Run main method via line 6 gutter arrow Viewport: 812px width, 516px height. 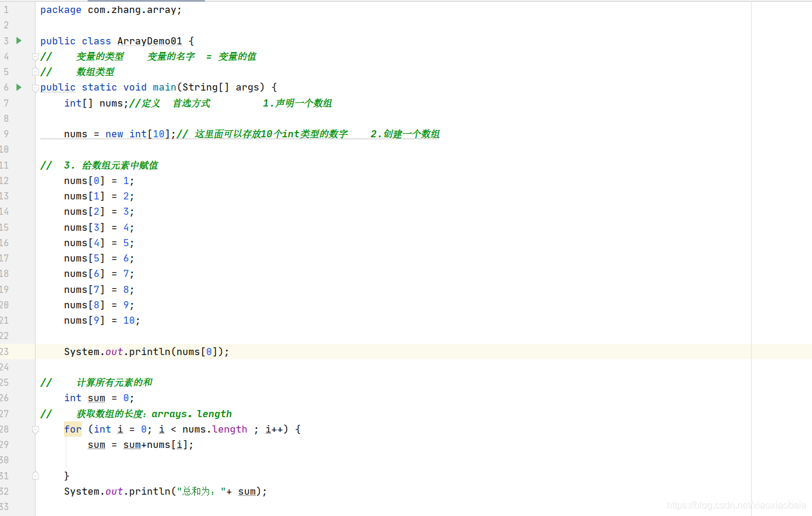tap(19, 87)
